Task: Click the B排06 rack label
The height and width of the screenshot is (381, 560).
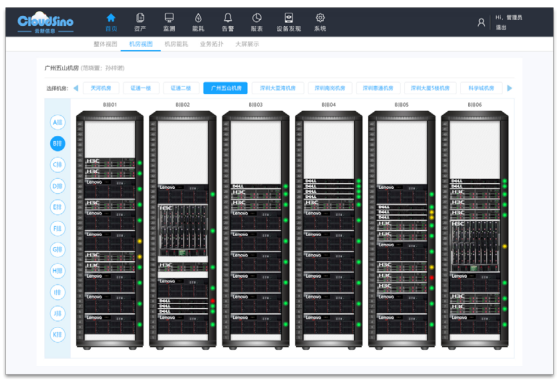Action: tap(475, 105)
